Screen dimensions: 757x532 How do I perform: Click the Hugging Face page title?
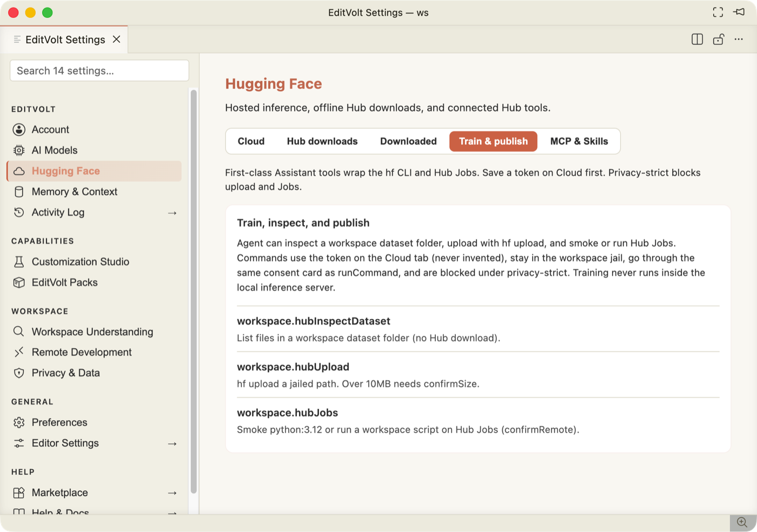click(x=274, y=84)
